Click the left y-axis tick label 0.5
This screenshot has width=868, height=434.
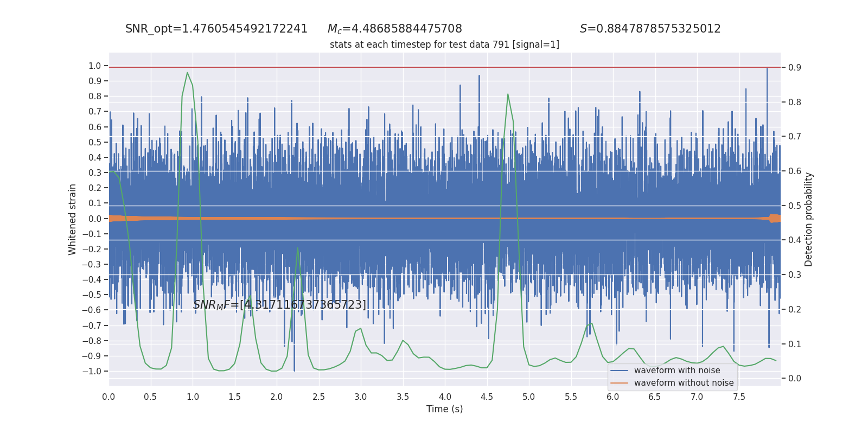(x=95, y=142)
